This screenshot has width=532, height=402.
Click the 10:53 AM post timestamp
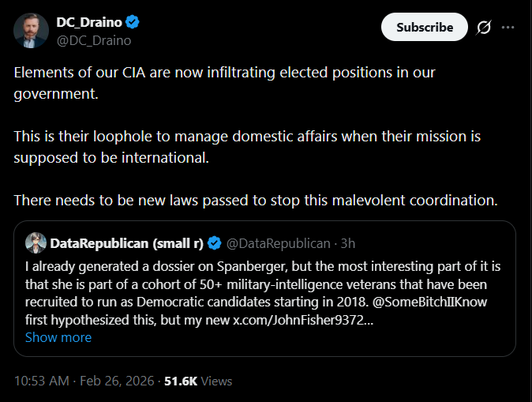pyautogui.click(x=42, y=381)
